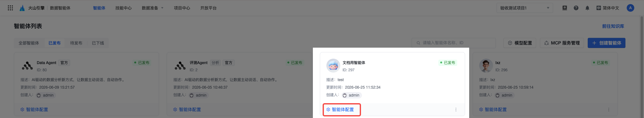Viewport: 644px width, 118px height.
Task: Open 智能体配置 for lxz agent
Action: click(493, 109)
